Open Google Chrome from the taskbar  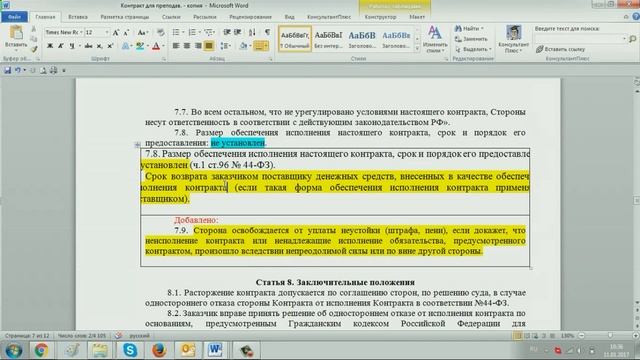coord(41,350)
